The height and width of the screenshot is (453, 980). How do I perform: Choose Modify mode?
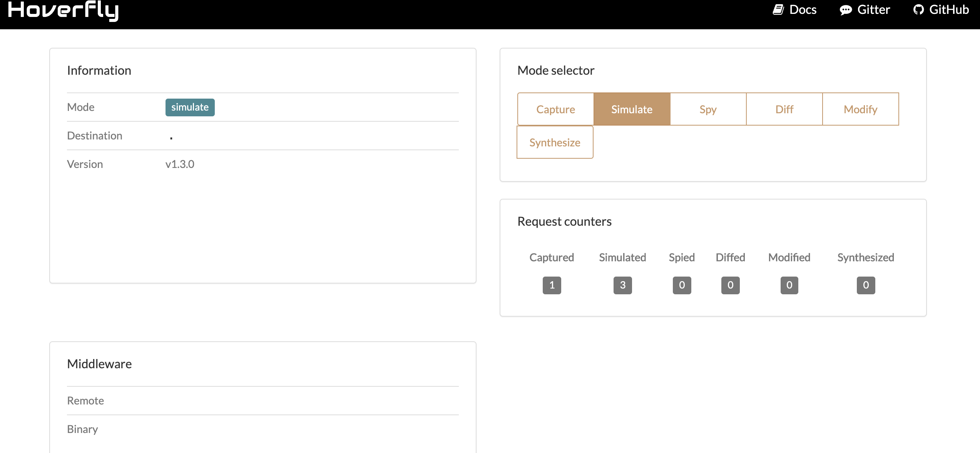click(x=860, y=109)
